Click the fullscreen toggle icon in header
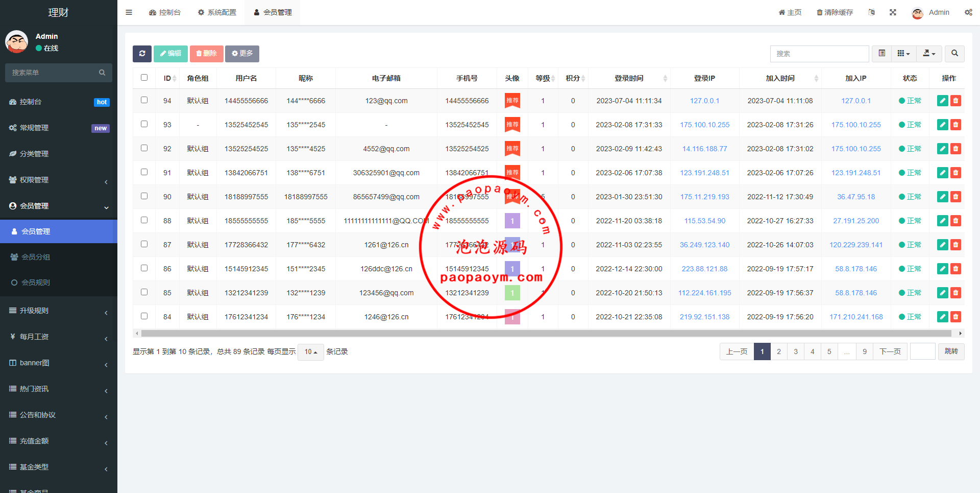The image size is (980, 493). tap(893, 12)
